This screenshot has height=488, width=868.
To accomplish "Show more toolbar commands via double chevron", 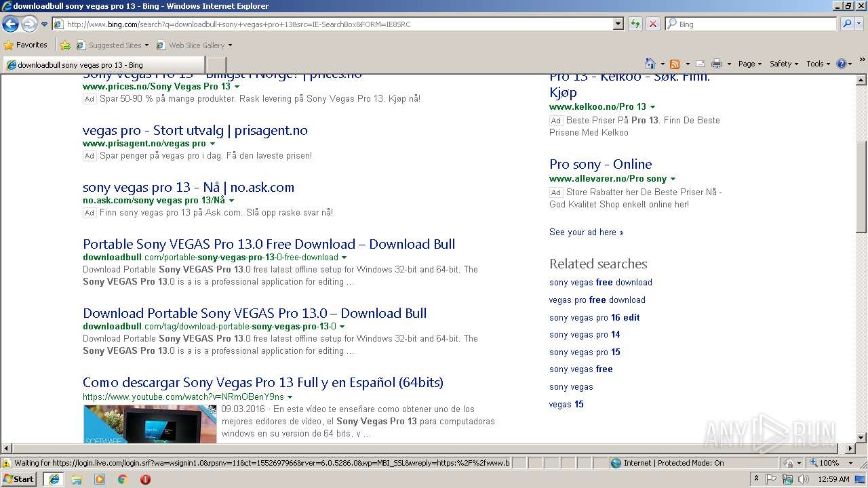I will (863, 60).
